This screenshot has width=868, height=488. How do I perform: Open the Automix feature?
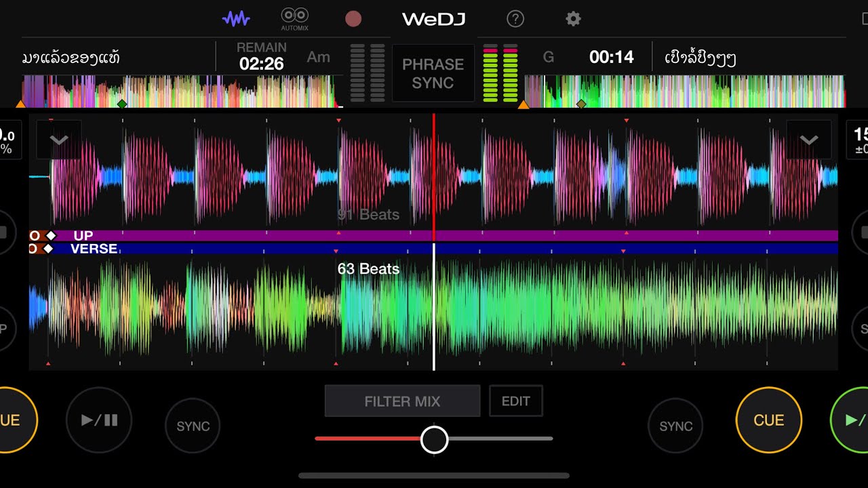[x=295, y=19]
